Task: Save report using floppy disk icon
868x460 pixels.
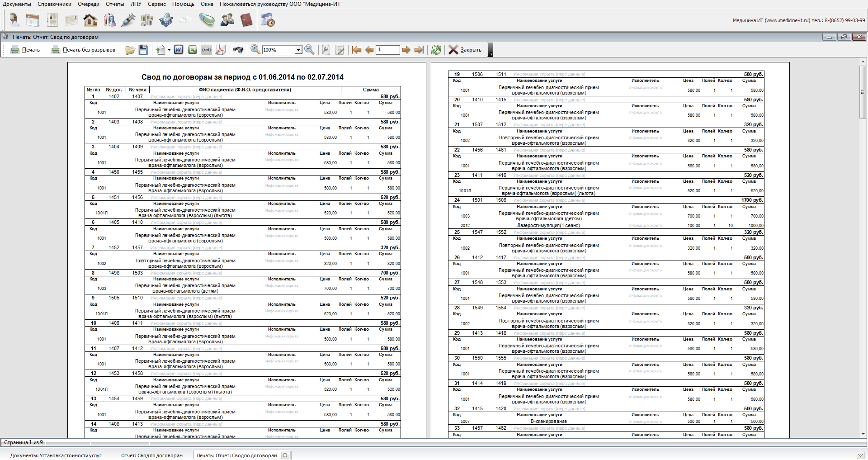Action: 143,50
